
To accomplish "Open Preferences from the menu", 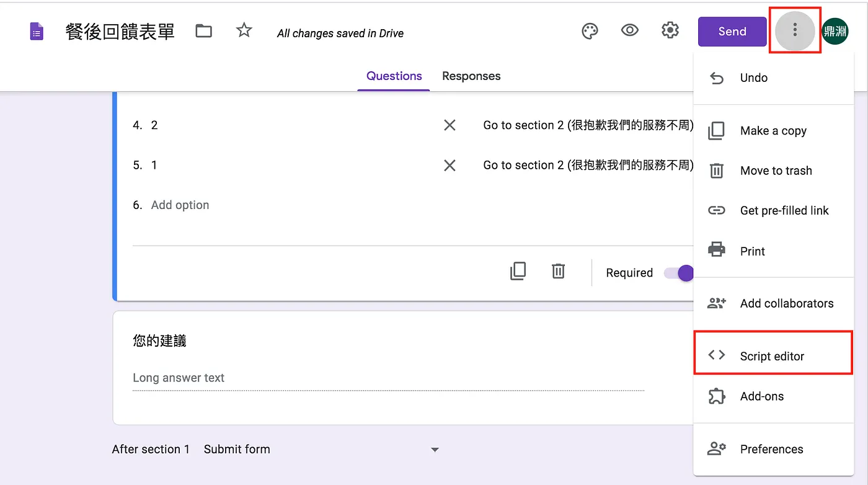I will click(x=773, y=449).
